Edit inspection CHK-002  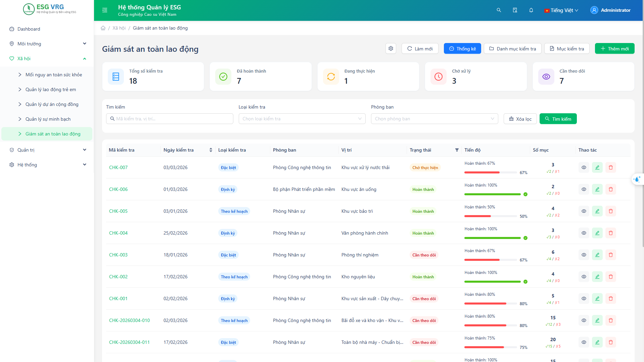pyautogui.click(x=597, y=277)
